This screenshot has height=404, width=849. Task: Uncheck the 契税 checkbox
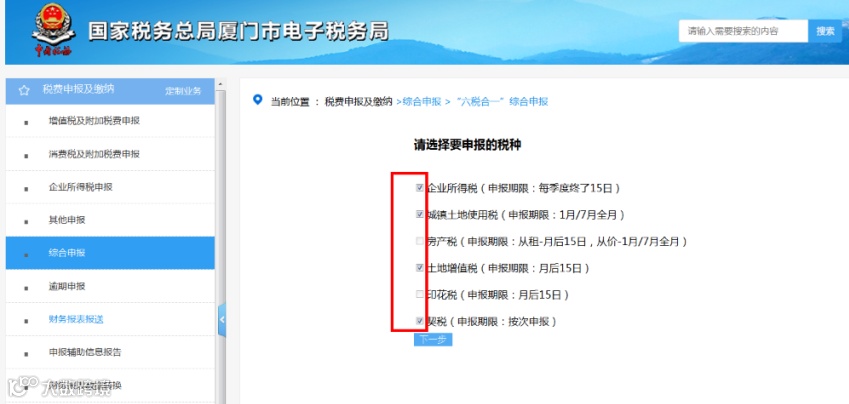(x=420, y=321)
